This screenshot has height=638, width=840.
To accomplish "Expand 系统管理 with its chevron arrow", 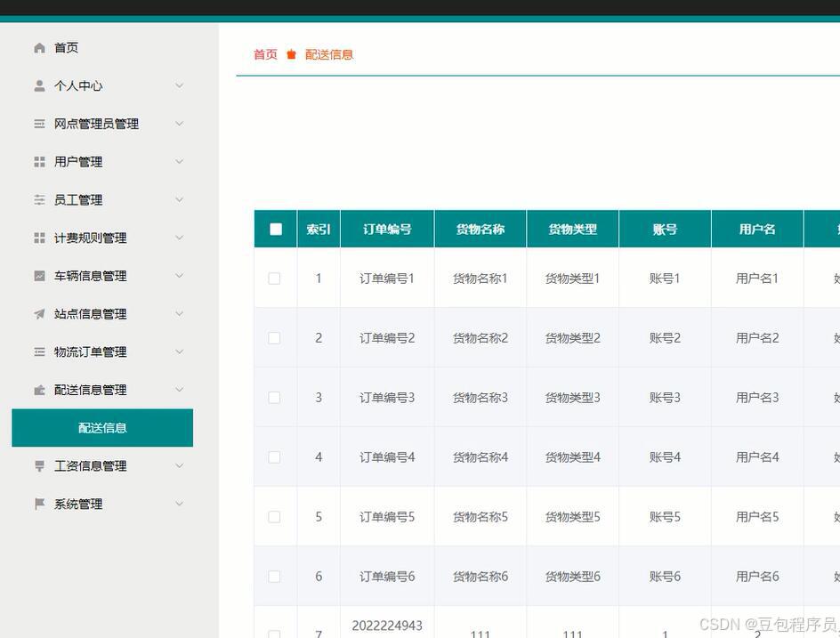I will point(180,504).
